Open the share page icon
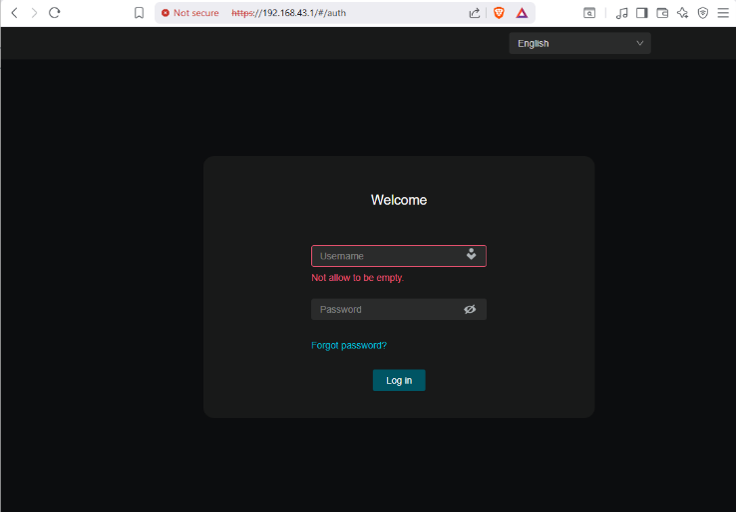 [474, 13]
